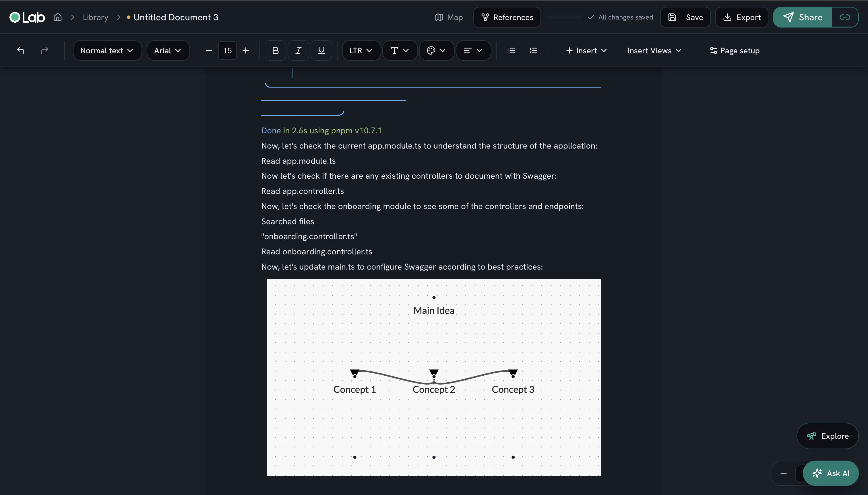Select the Concept 1 node
This screenshot has width=868, height=495.
click(x=354, y=390)
